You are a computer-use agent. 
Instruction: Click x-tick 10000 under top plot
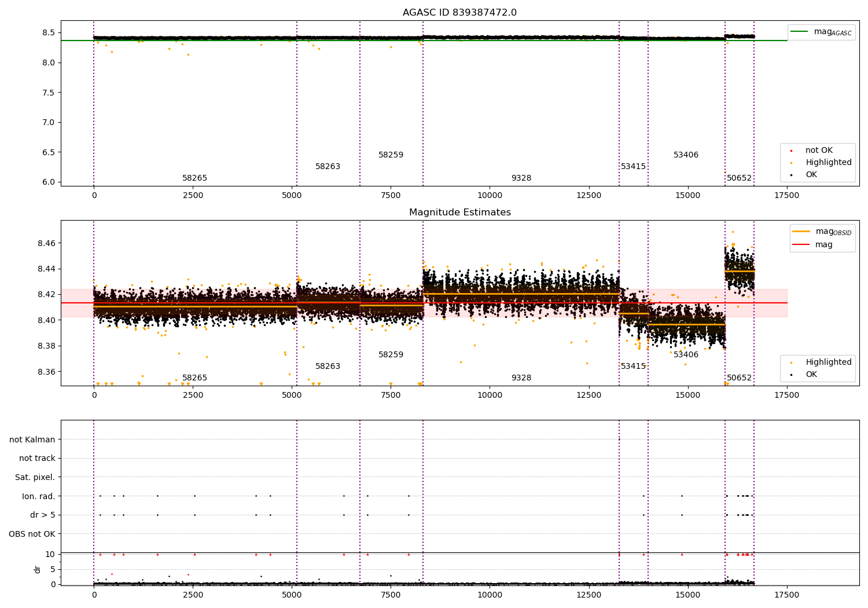[490, 196]
